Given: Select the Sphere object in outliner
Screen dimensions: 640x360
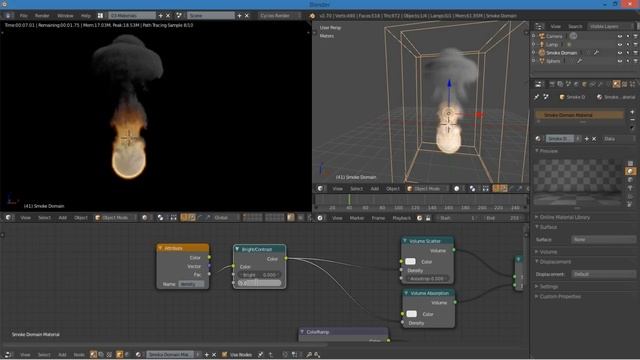Looking at the screenshot, I should click(x=553, y=61).
